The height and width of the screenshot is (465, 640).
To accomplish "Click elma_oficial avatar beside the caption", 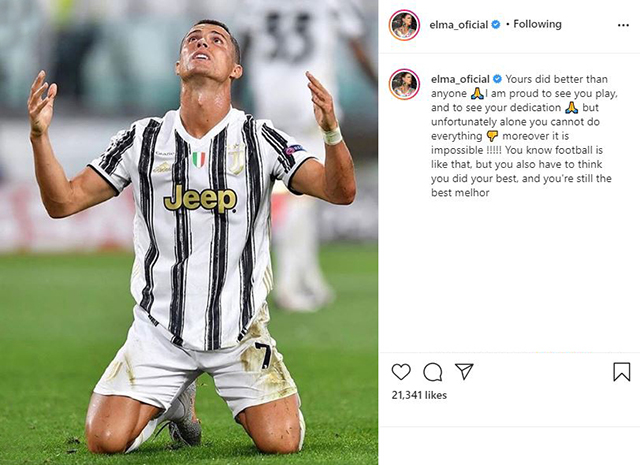I will click(404, 84).
